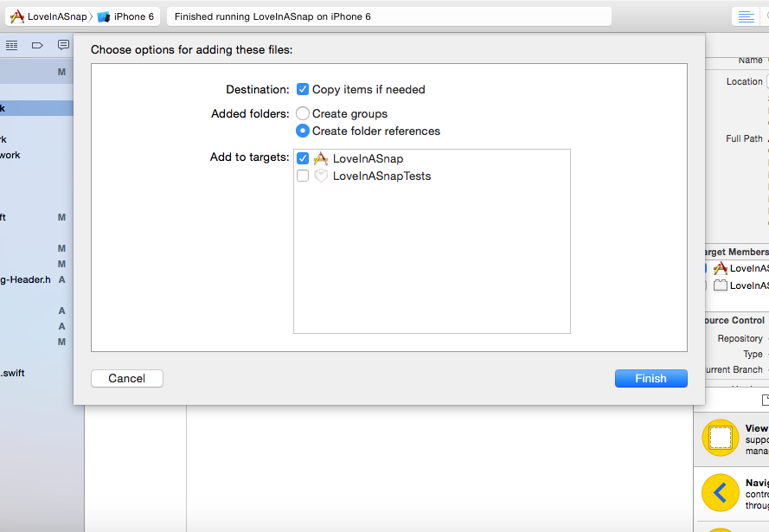Open the symbol navigator grid icon
Viewport: 769px width, 532px height.
click(x=12, y=46)
